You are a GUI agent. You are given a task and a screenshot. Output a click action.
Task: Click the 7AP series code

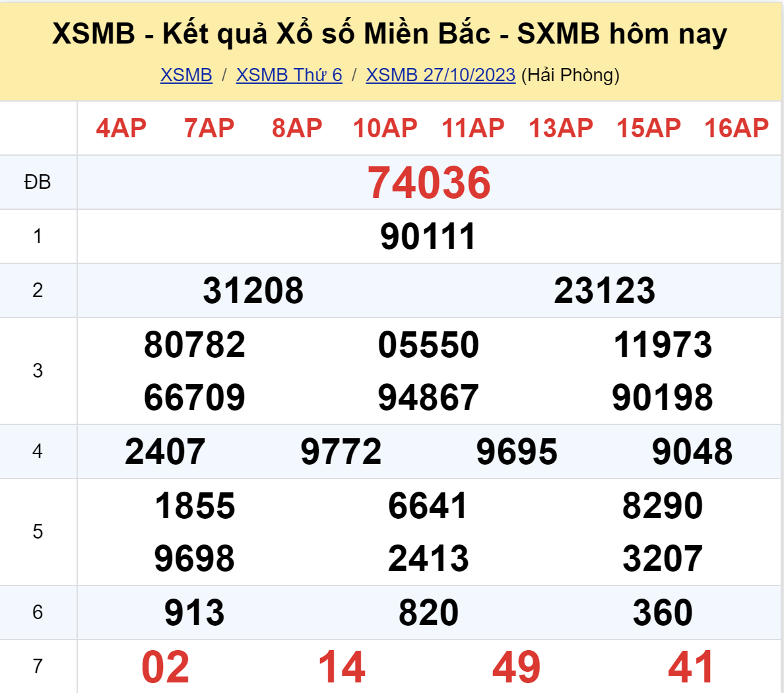pos(209,128)
